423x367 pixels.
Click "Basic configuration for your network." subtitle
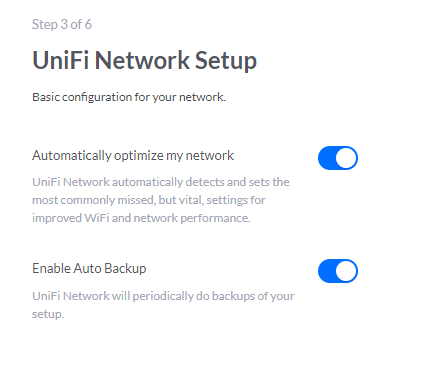(x=129, y=97)
